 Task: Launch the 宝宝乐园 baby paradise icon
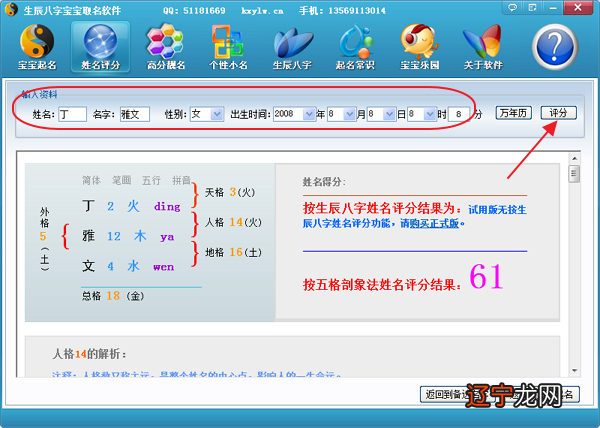pos(420,47)
